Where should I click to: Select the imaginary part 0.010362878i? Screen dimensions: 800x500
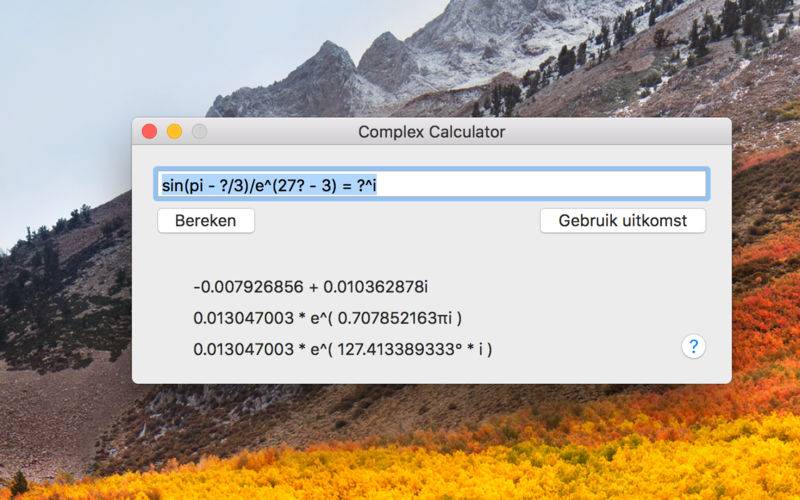pos(376,287)
